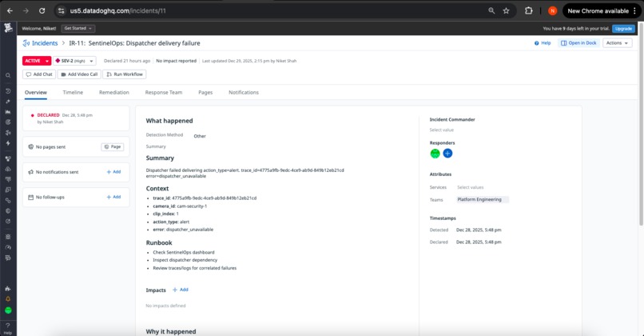Click the Upgrade trial button
This screenshot has height=336, width=644.
tap(623, 28)
